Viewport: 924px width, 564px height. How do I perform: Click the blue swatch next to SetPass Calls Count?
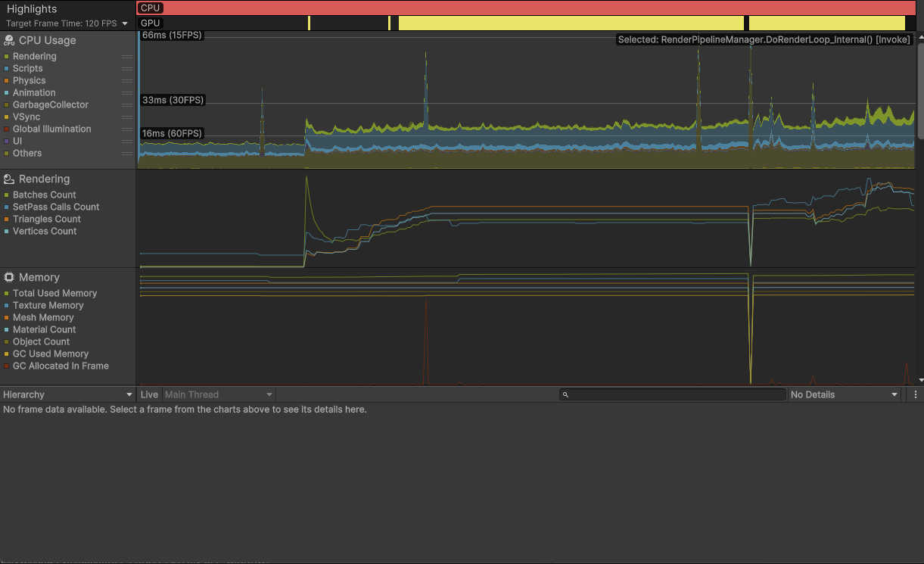tap(7, 207)
